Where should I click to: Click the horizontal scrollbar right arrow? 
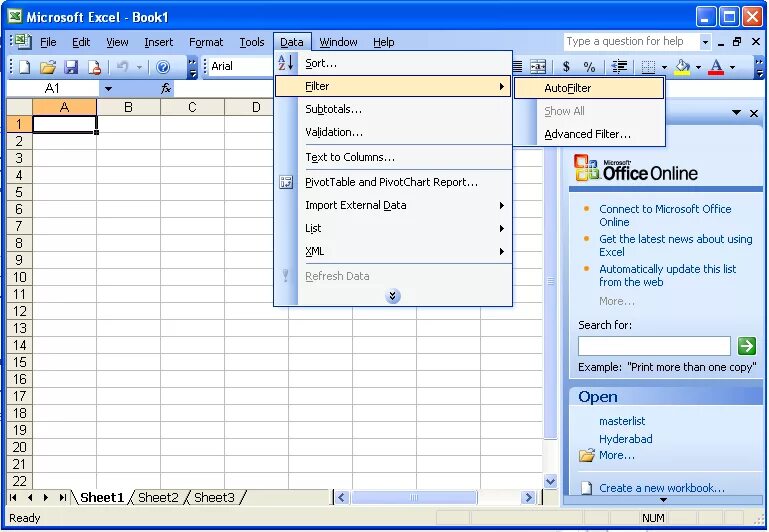point(528,498)
